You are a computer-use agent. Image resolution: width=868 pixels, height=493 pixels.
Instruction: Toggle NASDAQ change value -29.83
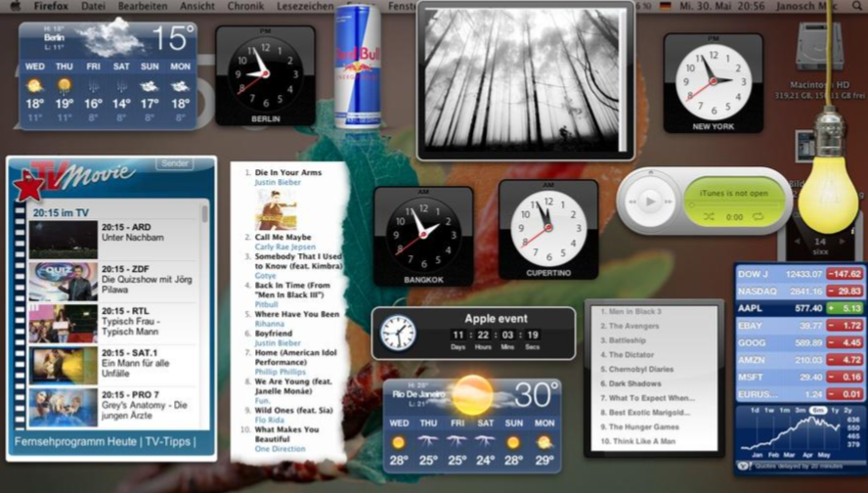click(845, 291)
